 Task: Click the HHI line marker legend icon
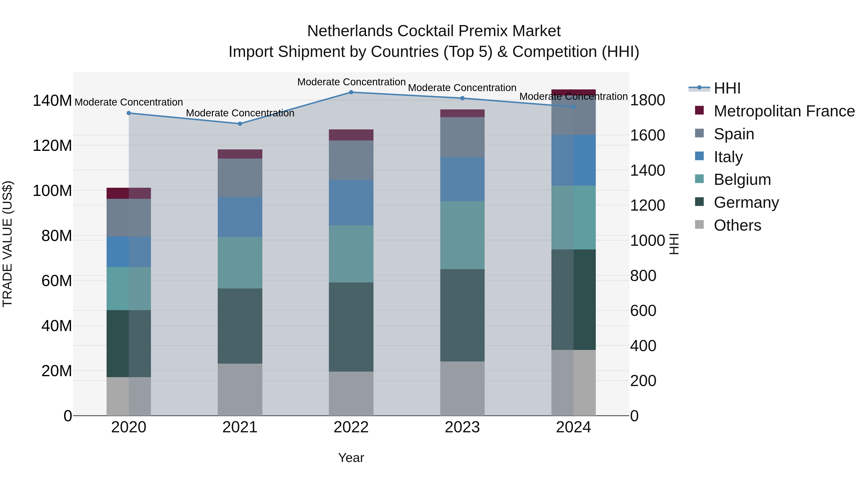[699, 88]
